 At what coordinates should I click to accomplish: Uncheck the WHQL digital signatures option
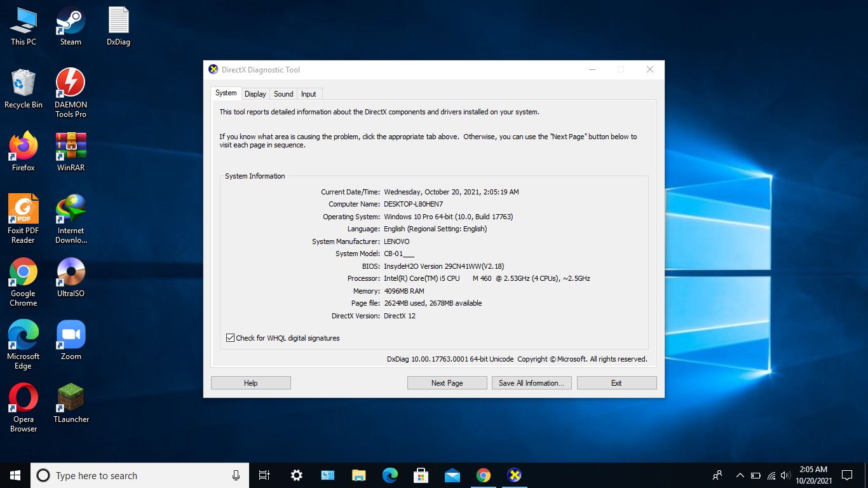click(230, 337)
